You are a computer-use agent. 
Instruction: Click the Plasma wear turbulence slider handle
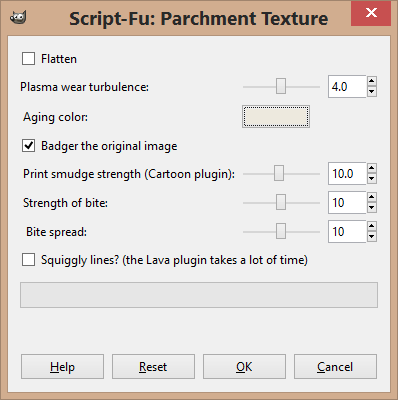click(281, 87)
